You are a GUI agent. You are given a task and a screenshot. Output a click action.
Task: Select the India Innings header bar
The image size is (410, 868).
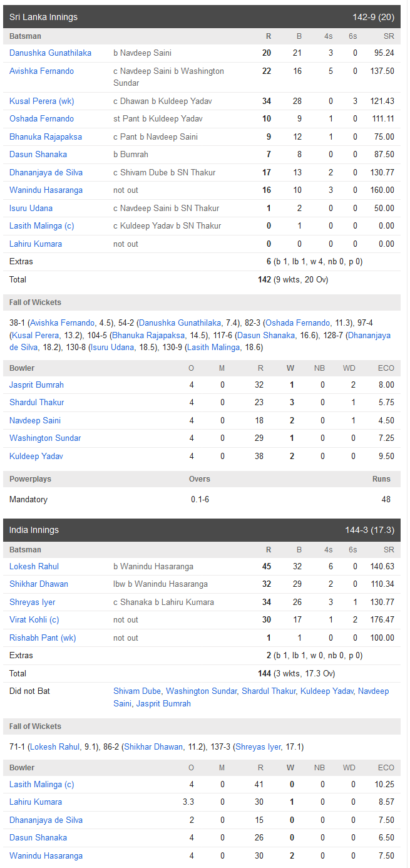pos(202,530)
